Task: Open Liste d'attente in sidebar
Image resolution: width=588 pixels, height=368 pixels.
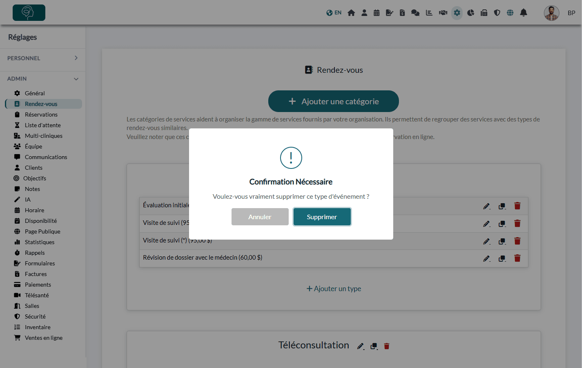Action: point(42,125)
